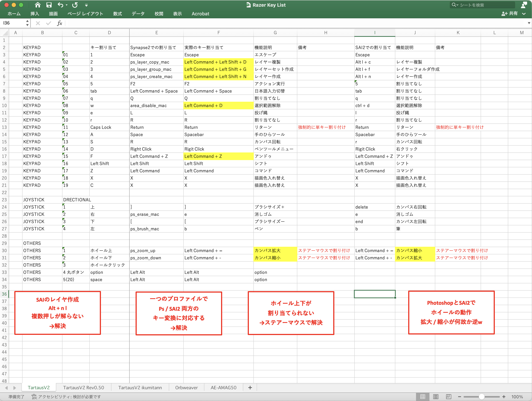Click text box ホイール上下が割り当てられない
Screen dimensions: 532x401
[291, 313]
